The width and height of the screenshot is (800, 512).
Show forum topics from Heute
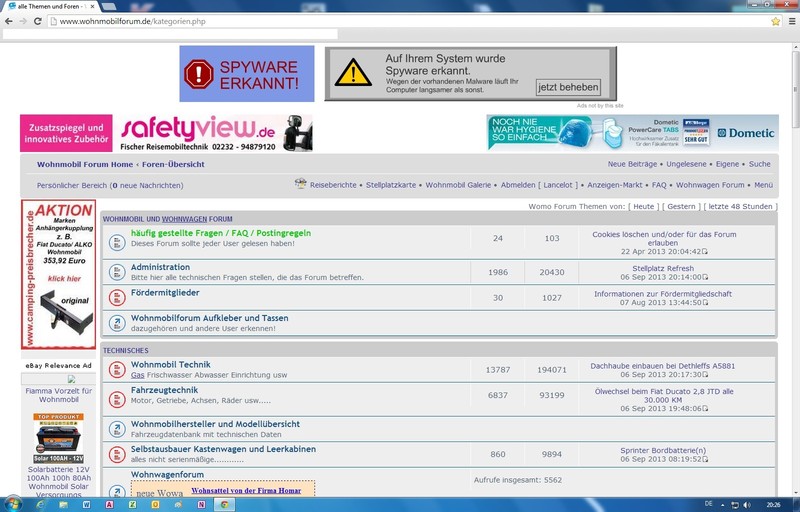643,206
